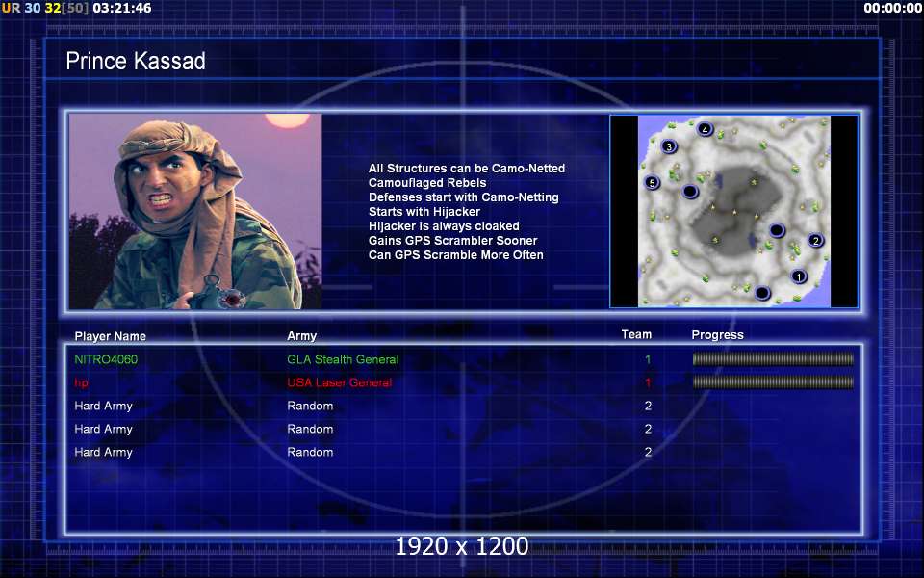Click the empty start marker beside marker 2
Screen dimensions: 924x578
(x=777, y=230)
